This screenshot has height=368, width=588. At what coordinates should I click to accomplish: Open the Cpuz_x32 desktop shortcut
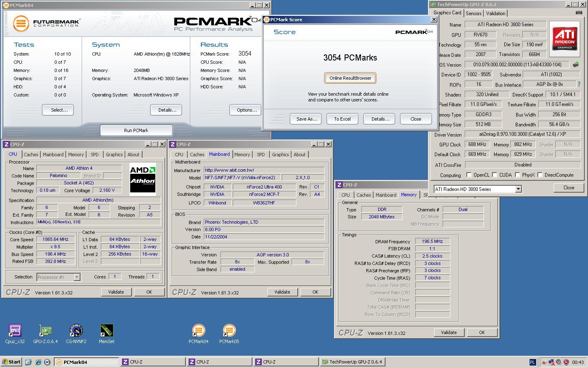pos(15,333)
